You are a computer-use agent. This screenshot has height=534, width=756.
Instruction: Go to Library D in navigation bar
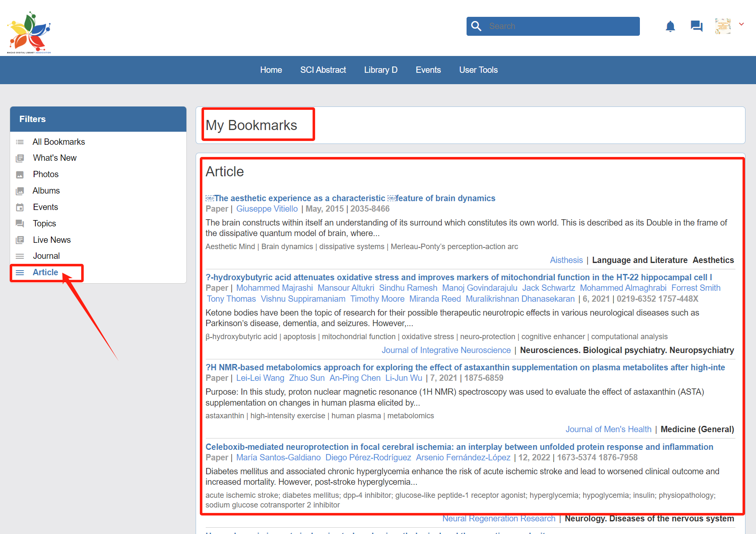pos(380,70)
